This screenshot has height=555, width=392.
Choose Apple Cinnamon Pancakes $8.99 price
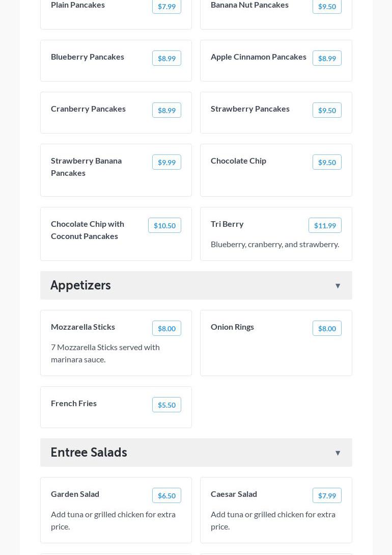(327, 59)
